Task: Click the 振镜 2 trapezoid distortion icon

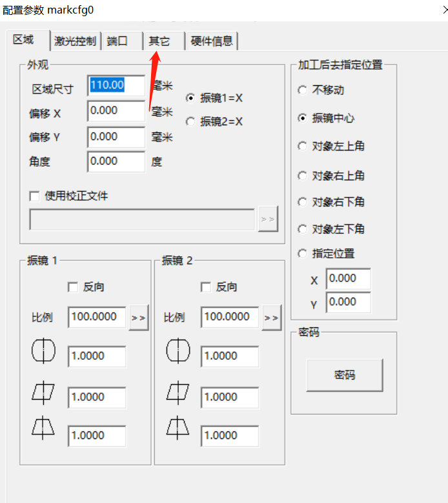Action: point(178,428)
